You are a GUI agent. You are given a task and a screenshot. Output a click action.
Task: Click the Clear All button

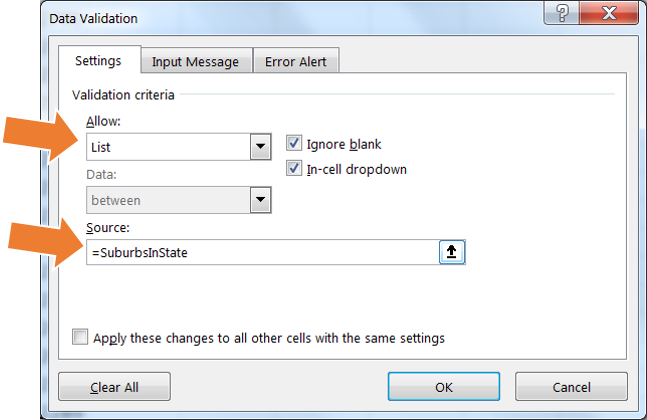(x=114, y=387)
